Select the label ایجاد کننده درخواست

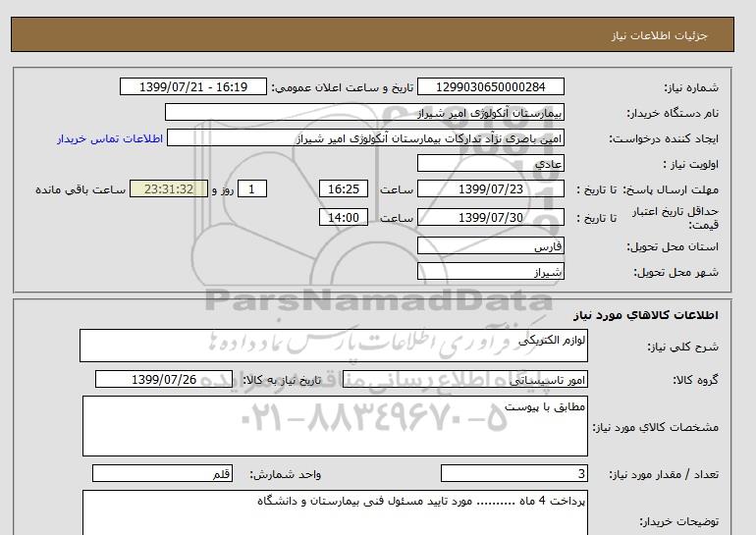point(664,138)
